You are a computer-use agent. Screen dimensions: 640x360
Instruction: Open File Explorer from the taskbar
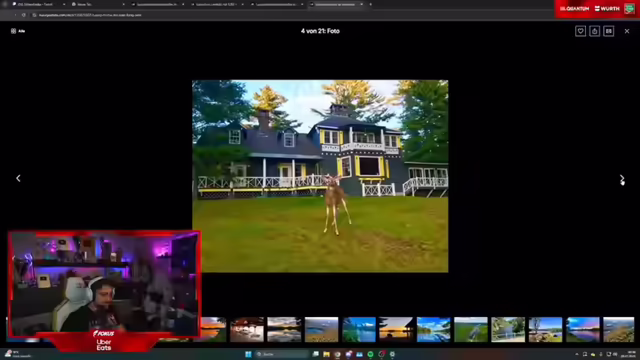326,354
